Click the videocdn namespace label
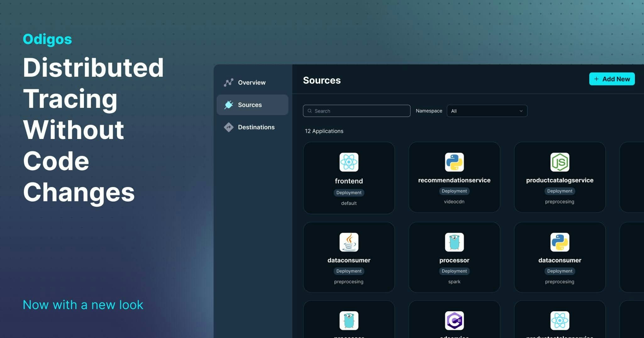The width and height of the screenshot is (644, 338). (x=454, y=202)
